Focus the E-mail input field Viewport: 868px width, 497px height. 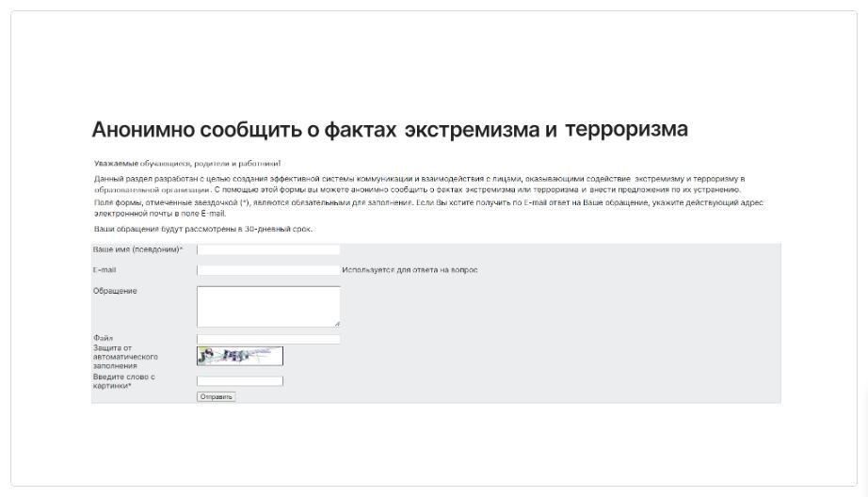tap(268, 270)
